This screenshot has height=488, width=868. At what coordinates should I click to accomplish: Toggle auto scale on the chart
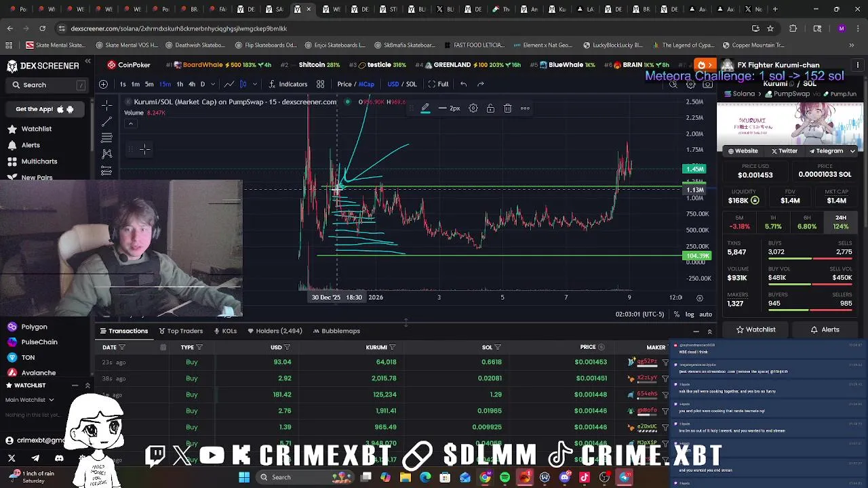[x=705, y=314]
